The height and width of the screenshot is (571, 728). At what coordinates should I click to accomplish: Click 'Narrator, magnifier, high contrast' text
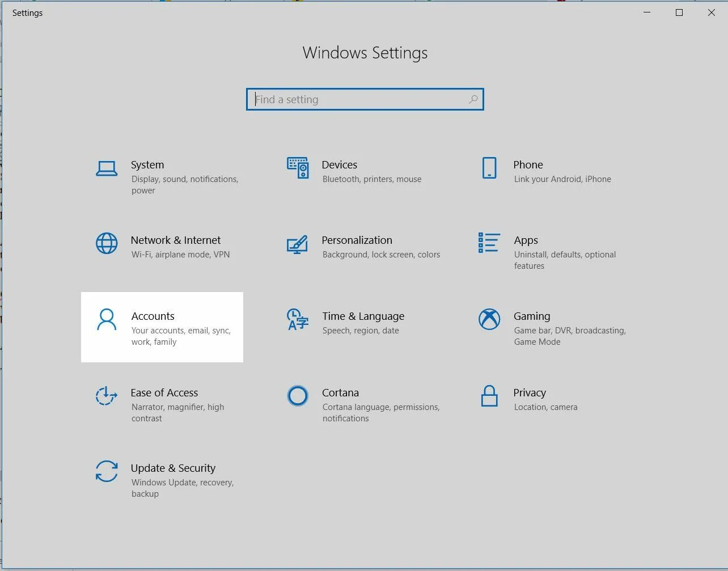(x=178, y=413)
